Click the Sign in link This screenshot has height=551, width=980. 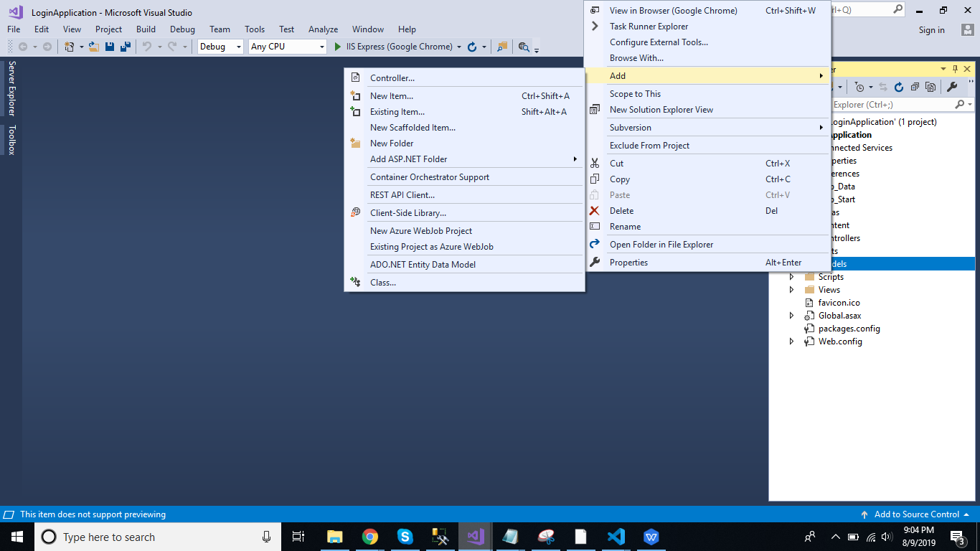click(x=931, y=30)
